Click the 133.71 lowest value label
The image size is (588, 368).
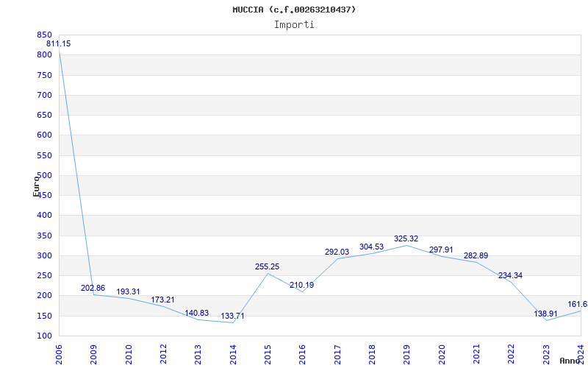point(232,316)
